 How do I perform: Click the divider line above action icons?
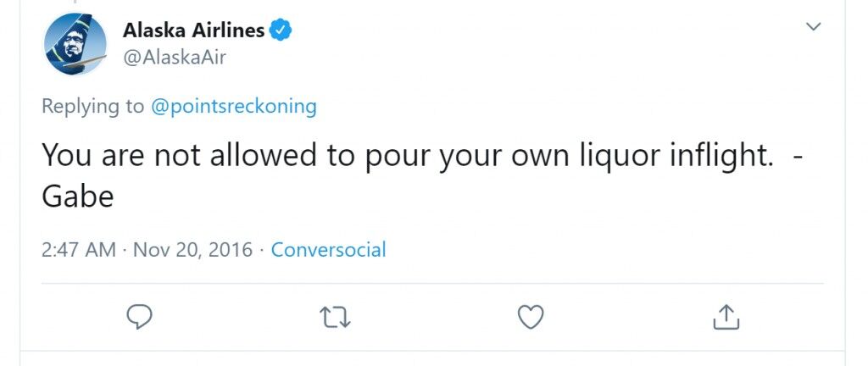(432, 284)
